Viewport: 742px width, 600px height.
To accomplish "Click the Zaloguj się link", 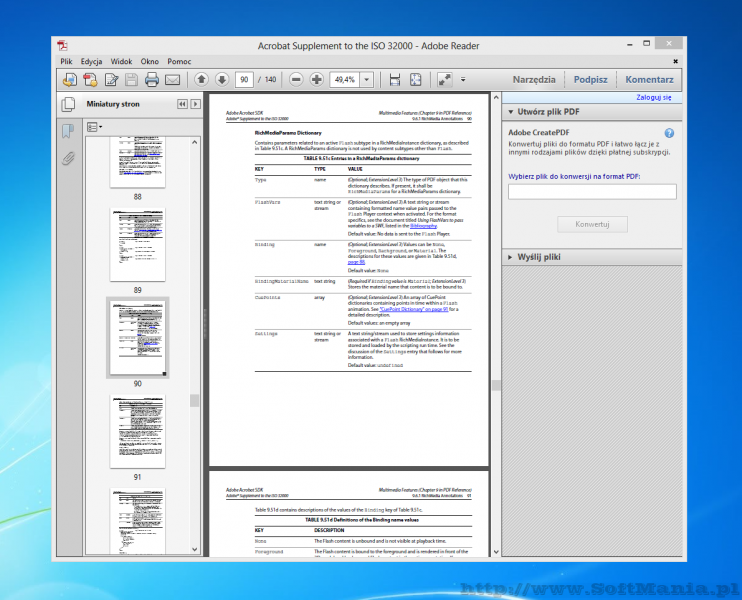I will coord(654,97).
